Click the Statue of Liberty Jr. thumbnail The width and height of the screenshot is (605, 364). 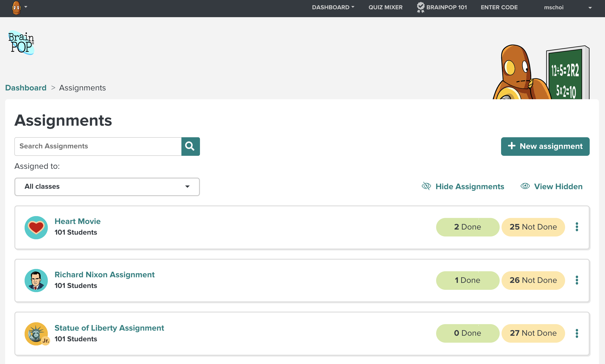click(37, 334)
